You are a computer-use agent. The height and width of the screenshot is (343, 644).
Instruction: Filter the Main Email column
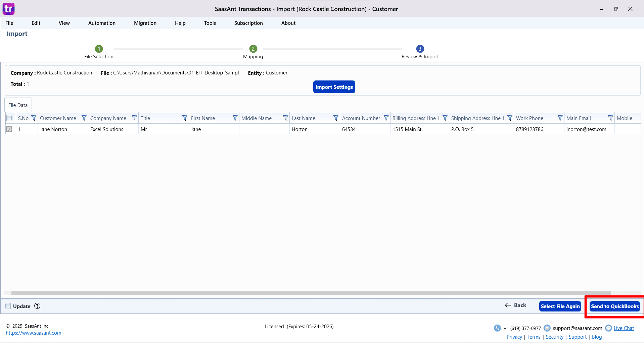click(x=610, y=118)
